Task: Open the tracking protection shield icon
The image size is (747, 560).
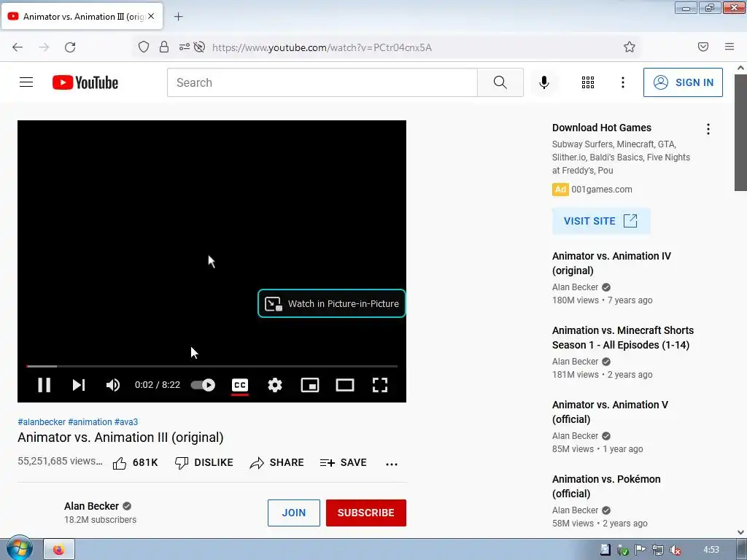Action: point(144,47)
